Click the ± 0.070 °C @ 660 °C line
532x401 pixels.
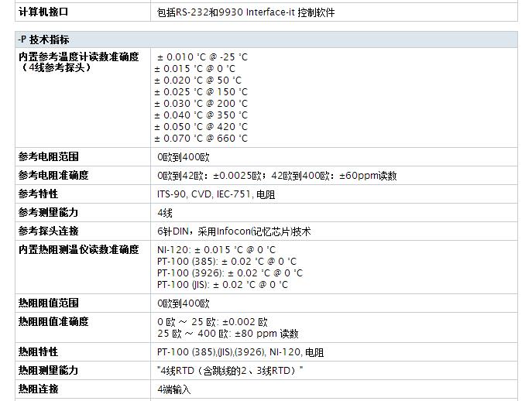point(201,139)
